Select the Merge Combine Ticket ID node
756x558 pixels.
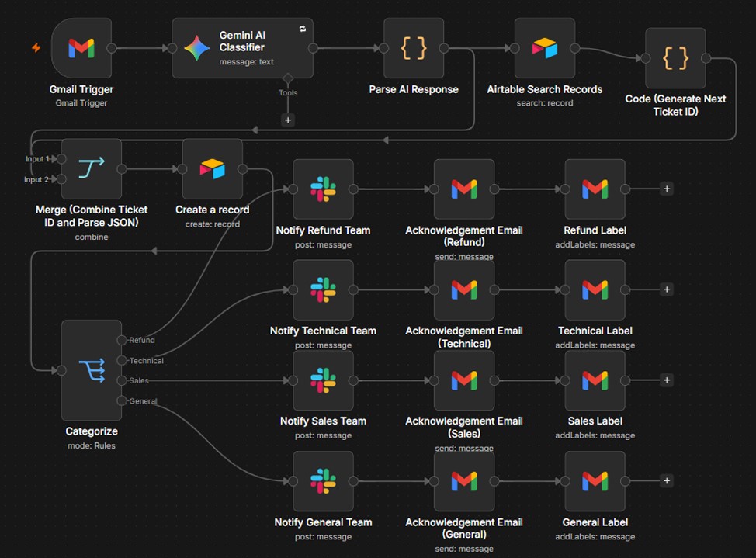[92, 169]
